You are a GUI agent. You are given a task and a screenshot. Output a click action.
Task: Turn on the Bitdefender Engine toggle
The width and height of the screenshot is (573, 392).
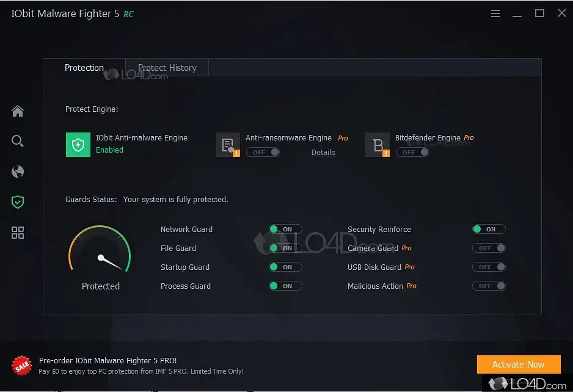coord(412,152)
